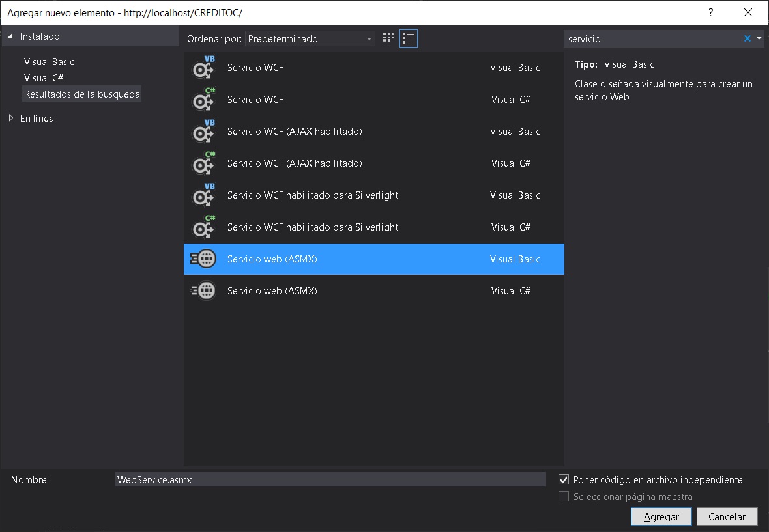Click the search field containing servicio

tap(654, 38)
